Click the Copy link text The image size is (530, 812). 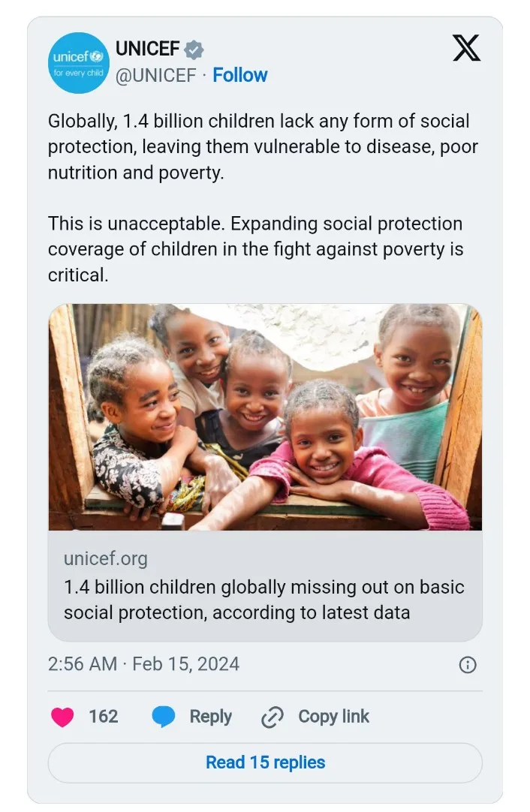click(x=333, y=717)
